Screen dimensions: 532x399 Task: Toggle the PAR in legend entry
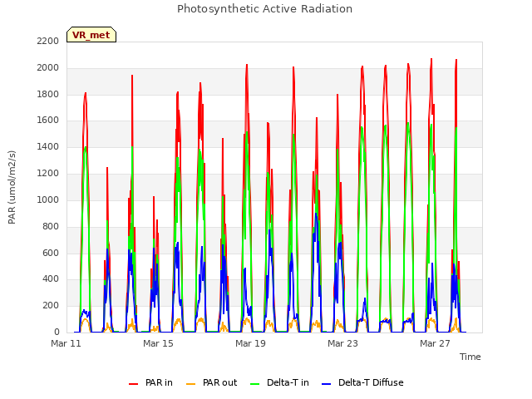[150, 382]
